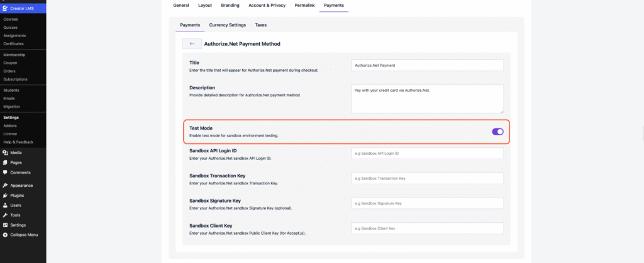Click the WordPress Settings sliders icon
The width and height of the screenshot is (644, 263).
[5, 225]
